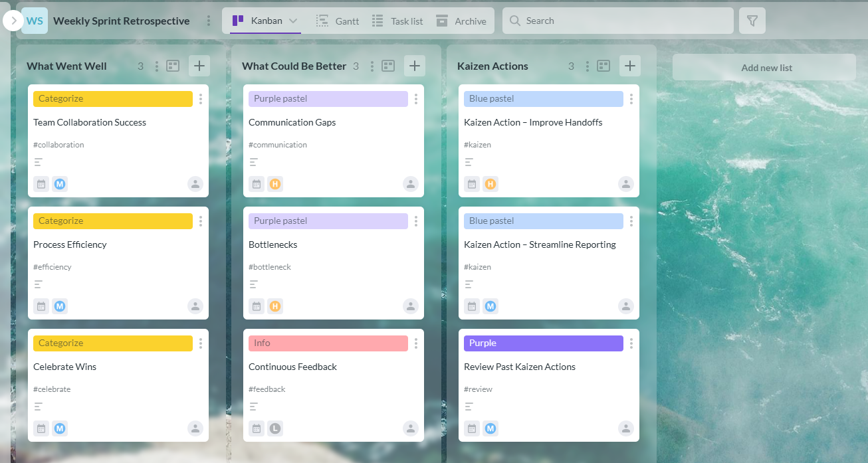The height and width of the screenshot is (463, 868).
Task: Switch to the Task list view
Action: click(397, 21)
